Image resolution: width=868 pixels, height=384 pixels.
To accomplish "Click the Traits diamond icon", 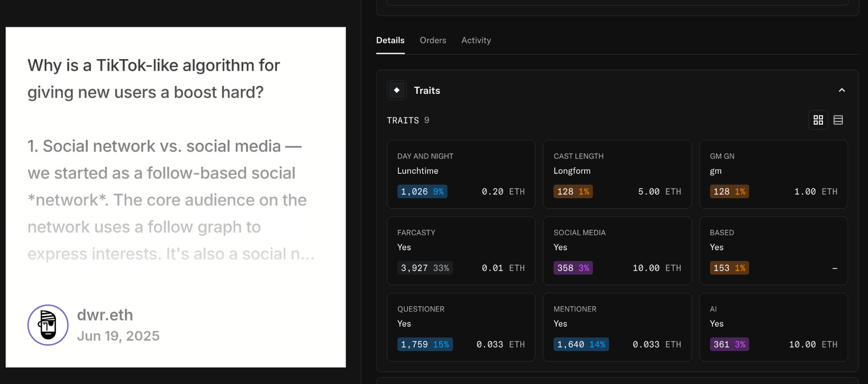I will click(x=396, y=90).
